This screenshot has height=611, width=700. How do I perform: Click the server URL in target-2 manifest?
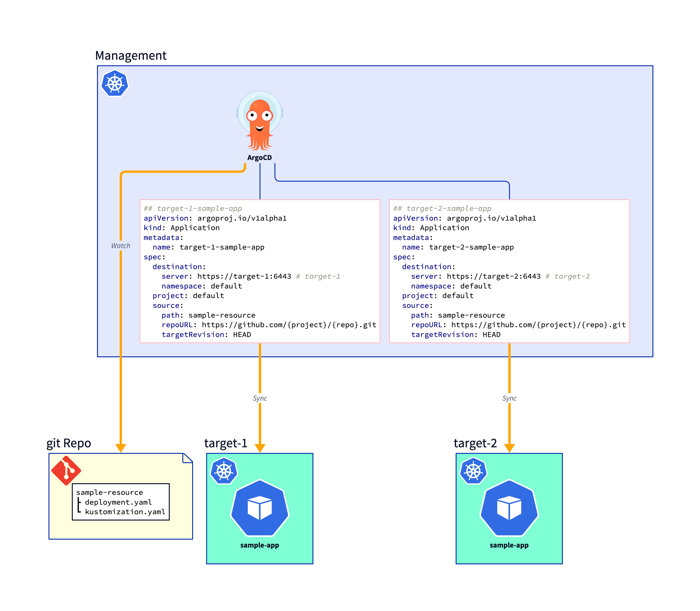point(493,277)
